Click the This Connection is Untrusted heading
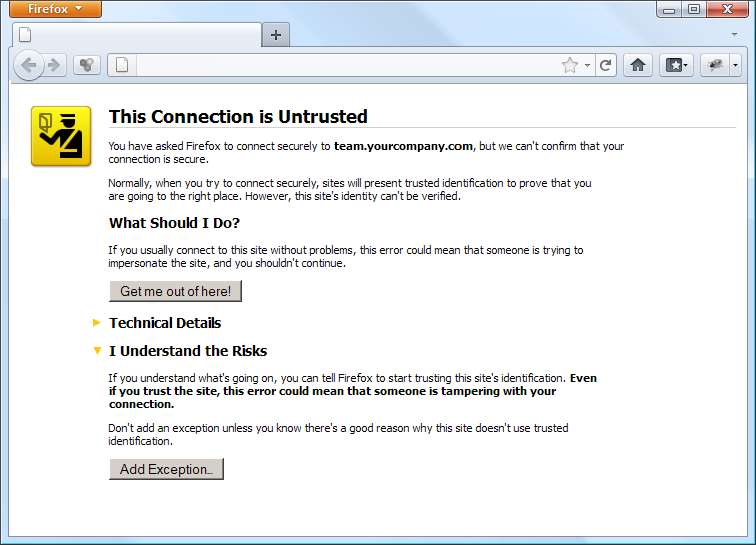 (x=238, y=117)
